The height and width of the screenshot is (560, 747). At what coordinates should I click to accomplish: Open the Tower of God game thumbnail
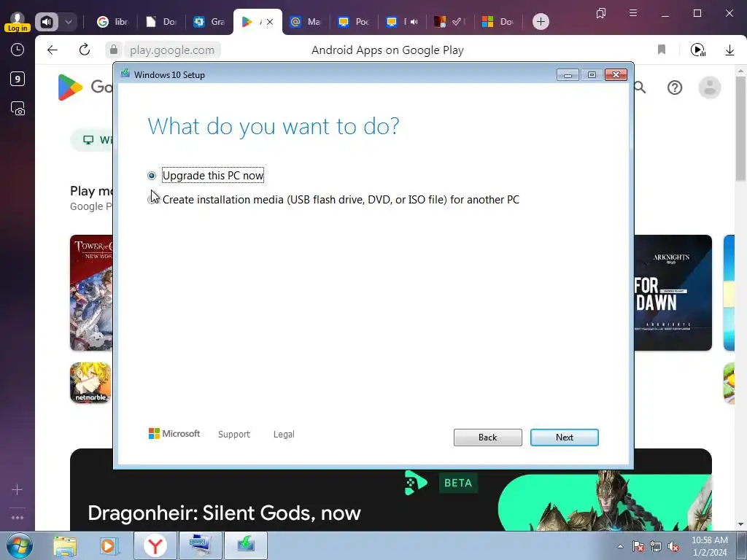91,293
